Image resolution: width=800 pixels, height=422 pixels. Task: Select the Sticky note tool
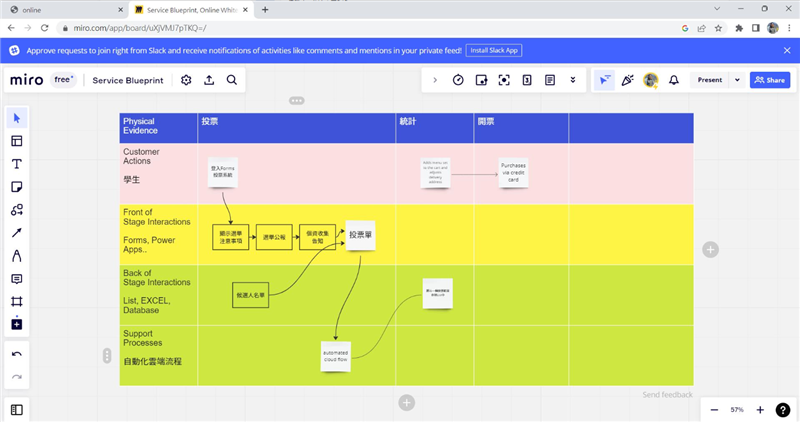tap(17, 187)
